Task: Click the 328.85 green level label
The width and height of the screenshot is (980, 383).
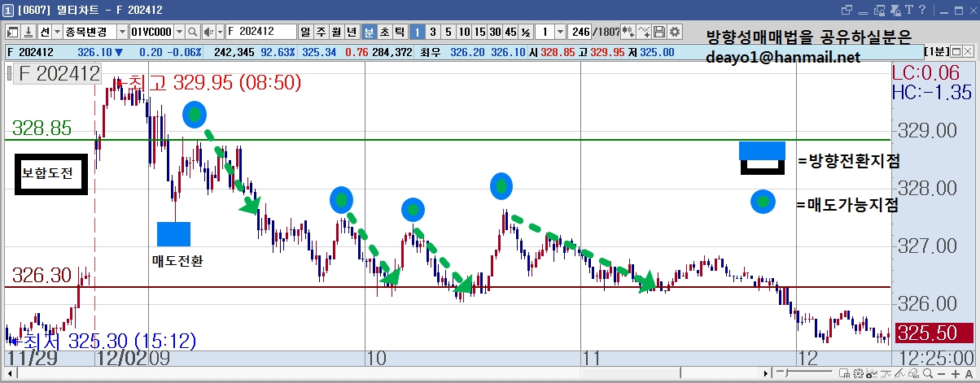Action: [42, 128]
